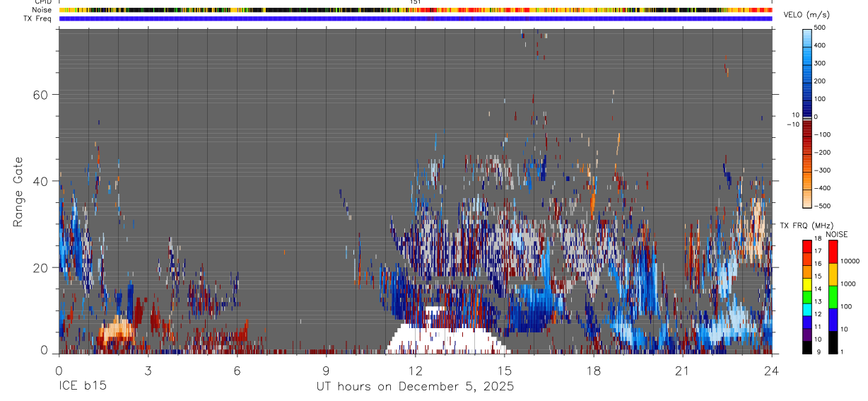The image size is (868, 401).
Task: Click the Noise row label
Action: (x=42, y=10)
